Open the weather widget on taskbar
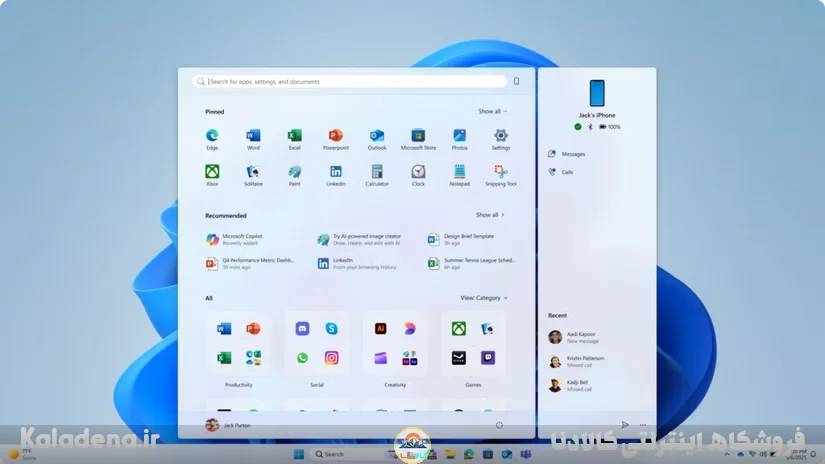825x464 pixels. pos(22,454)
